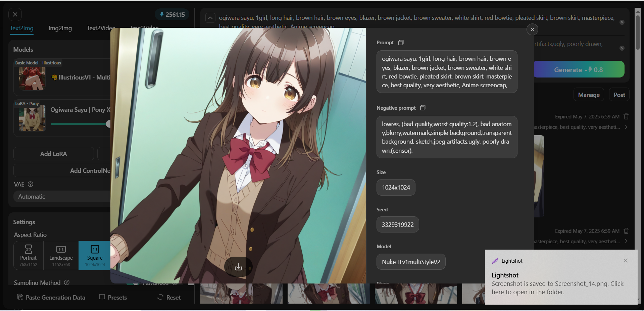Click the negative prompt text in the dialog
Viewport: 644px width, 311px height.
[x=447, y=137]
